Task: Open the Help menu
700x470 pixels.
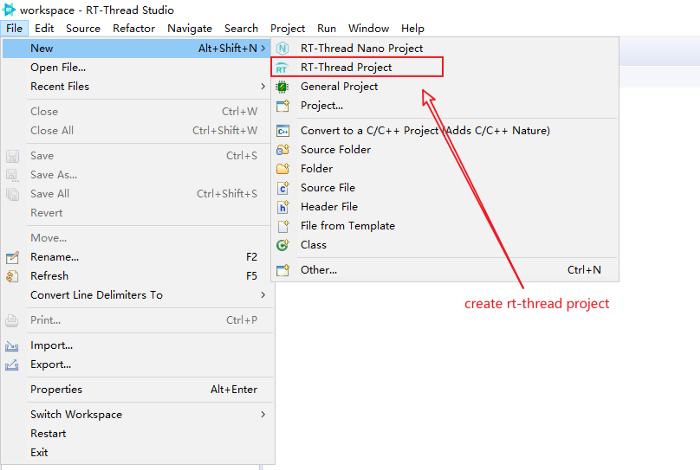Action: coord(412,29)
